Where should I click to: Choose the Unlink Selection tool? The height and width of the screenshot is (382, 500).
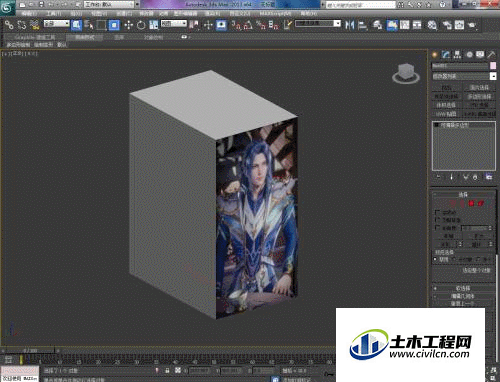tap(22, 25)
